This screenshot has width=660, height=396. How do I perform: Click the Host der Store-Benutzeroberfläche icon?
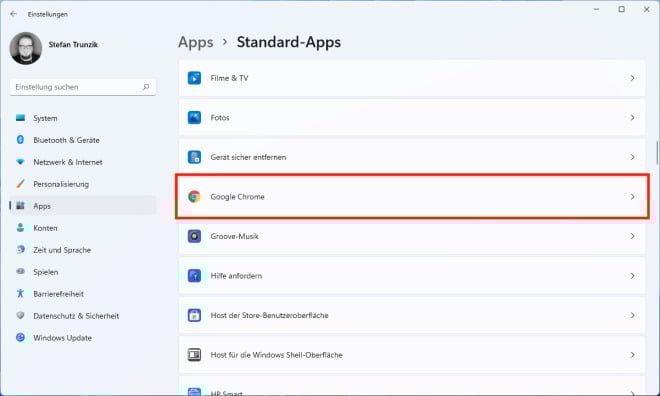point(194,315)
